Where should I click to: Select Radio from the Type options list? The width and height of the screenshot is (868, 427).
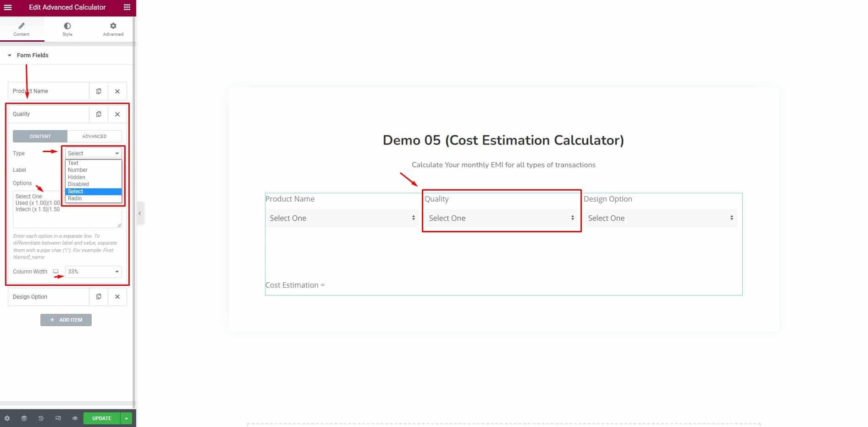point(74,198)
